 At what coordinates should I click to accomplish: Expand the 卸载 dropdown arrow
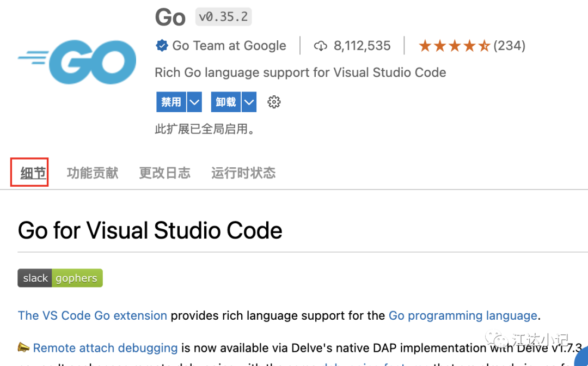coord(249,102)
